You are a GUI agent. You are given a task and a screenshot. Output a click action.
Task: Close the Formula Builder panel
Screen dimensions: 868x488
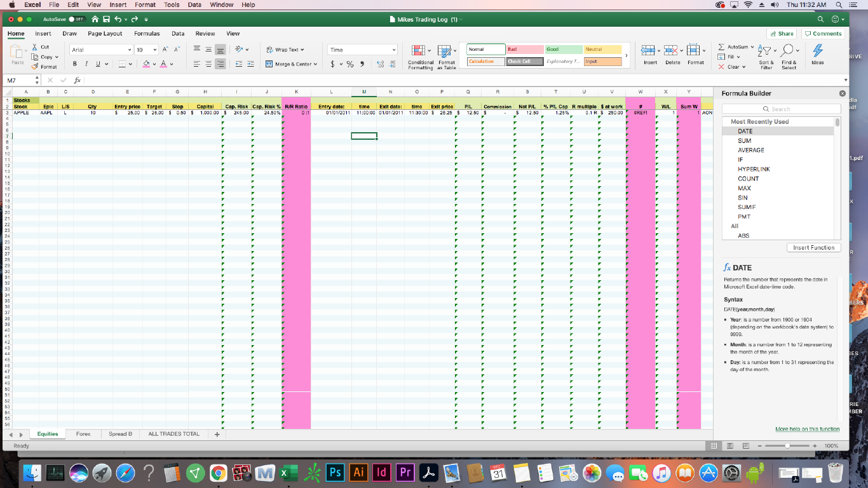[843, 93]
